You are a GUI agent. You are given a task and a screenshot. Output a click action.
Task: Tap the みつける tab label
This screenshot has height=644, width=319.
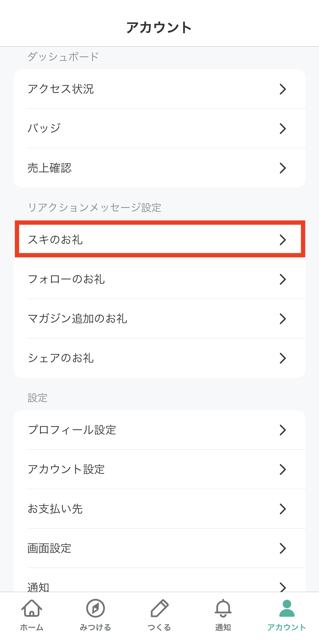pos(96,627)
